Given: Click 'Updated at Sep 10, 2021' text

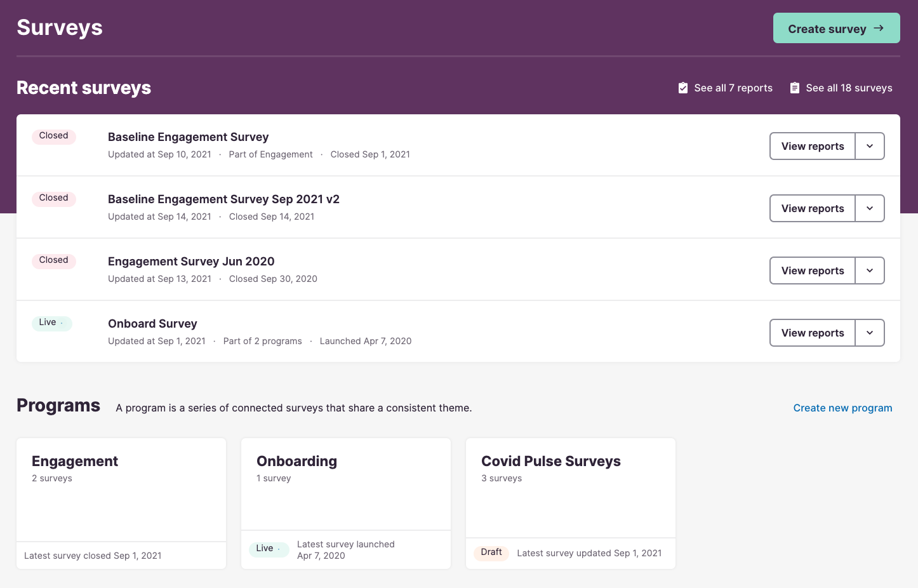Looking at the screenshot, I should coord(159,154).
